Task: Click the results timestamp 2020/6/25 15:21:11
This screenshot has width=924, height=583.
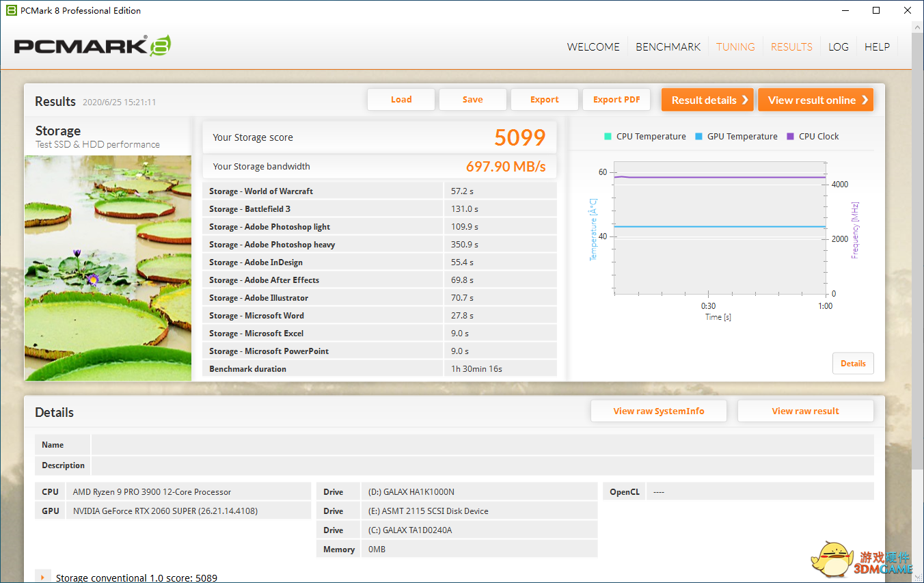Action: point(120,103)
